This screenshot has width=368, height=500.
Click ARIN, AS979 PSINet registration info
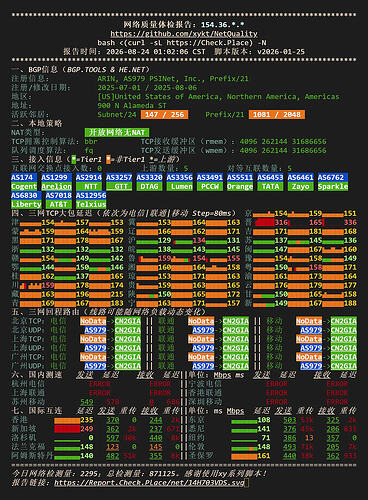173,79
